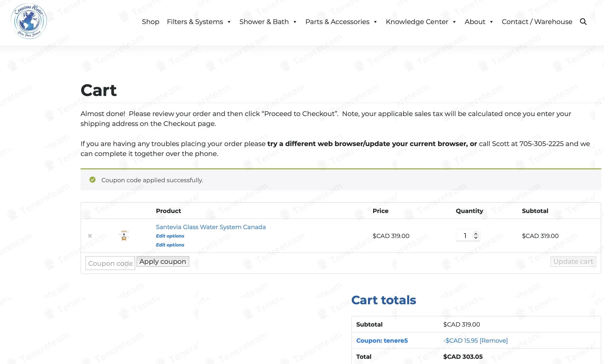Expand the Knowledge Center dropdown arrow
Image resolution: width=604 pixels, height=364 pixels.
tap(454, 22)
